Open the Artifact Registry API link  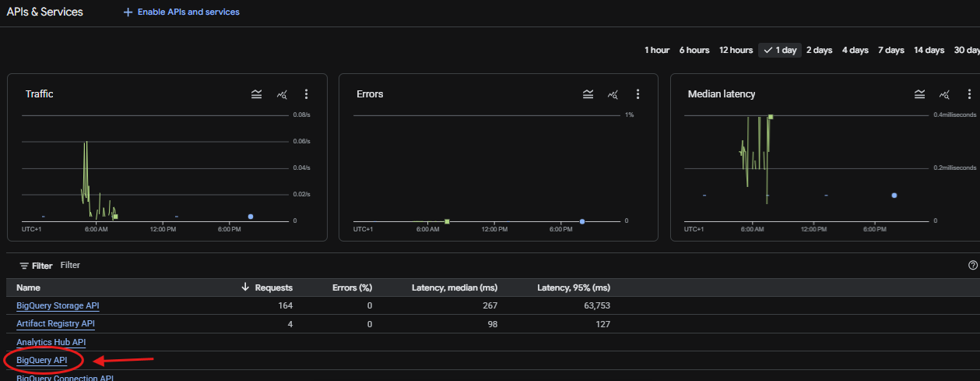[55, 323]
